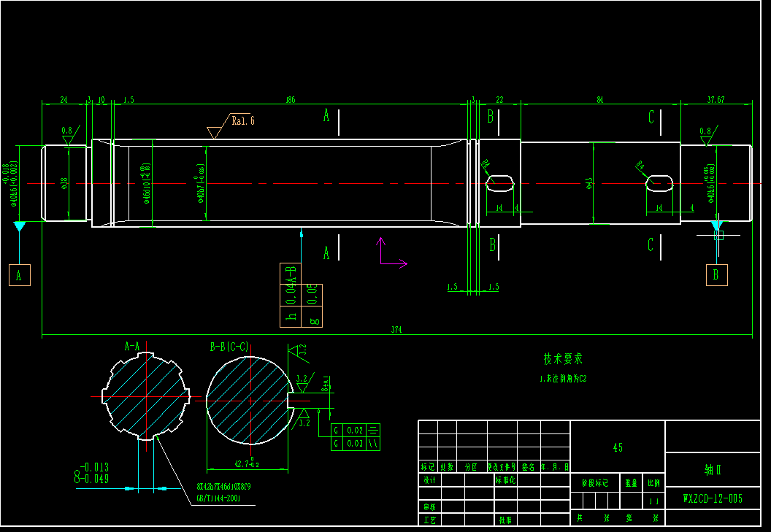This screenshot has width=771, height=532.
Task: Select the 阶段标记 title block cell
Action: [x=595, y=483]
